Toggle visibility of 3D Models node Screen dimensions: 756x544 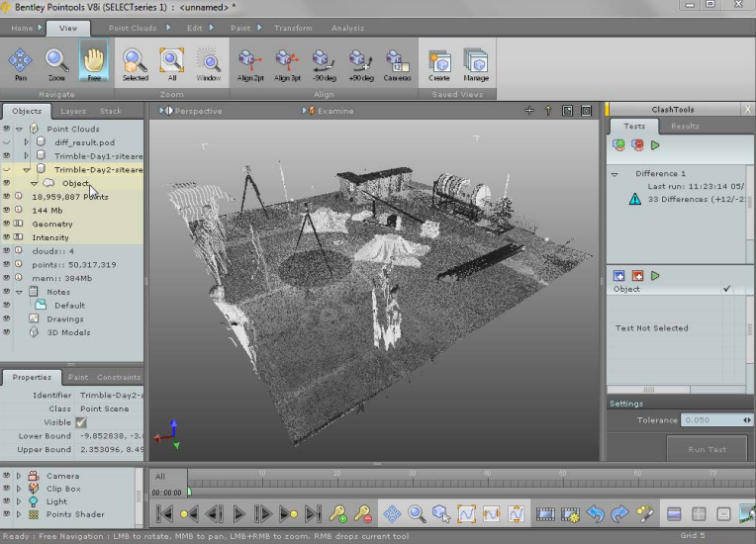tap(6, 332)
